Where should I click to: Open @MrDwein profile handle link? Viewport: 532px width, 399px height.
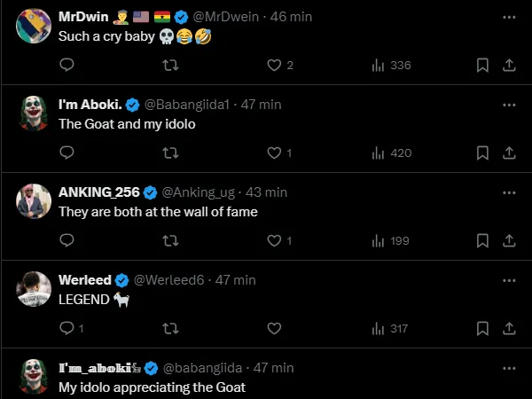(x=226, y=17)
